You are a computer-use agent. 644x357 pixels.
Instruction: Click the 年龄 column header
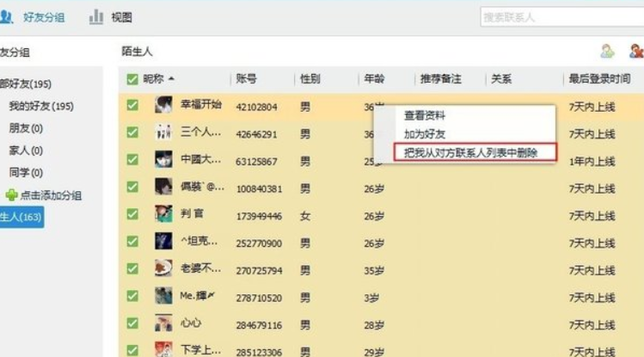click(x=374, y=78)
